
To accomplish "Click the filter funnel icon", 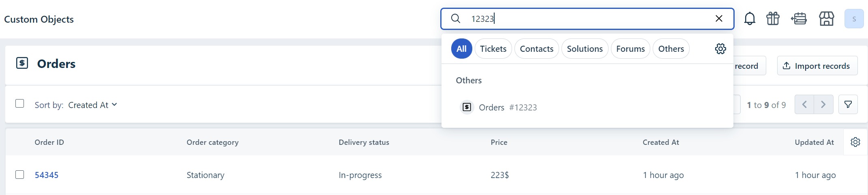I will [x=848, y=105].
